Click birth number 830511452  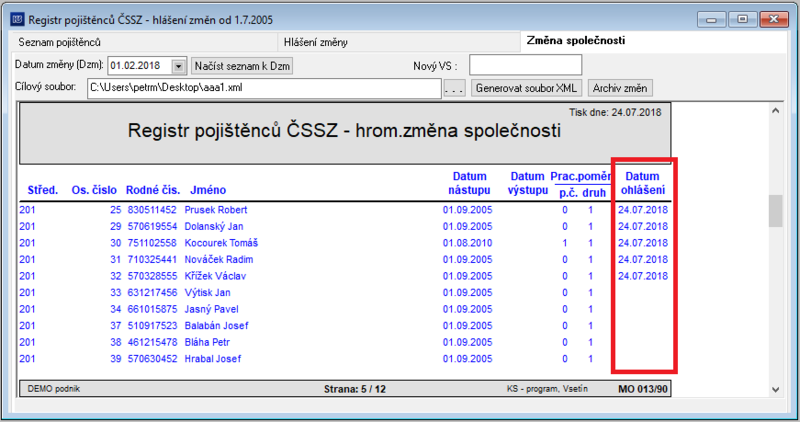(x=152, y=210)
